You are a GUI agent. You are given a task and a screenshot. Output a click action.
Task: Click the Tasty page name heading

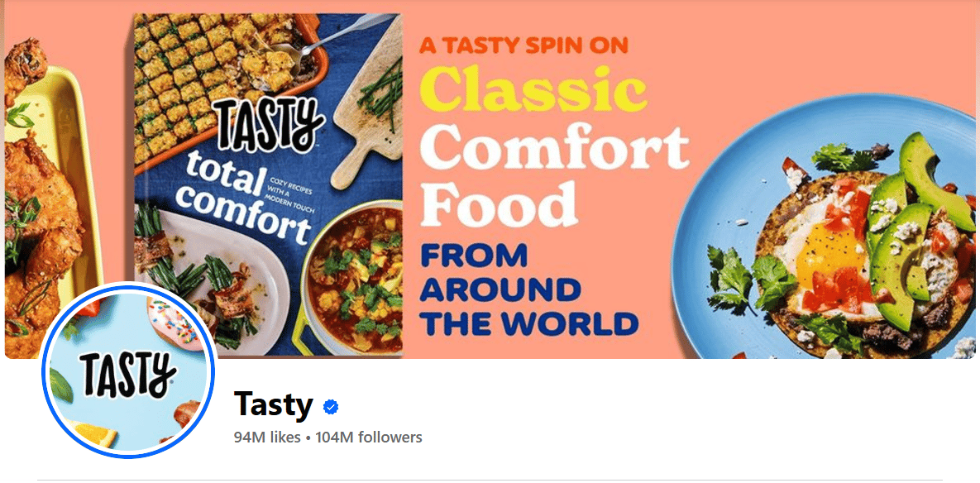pos(273,405)
